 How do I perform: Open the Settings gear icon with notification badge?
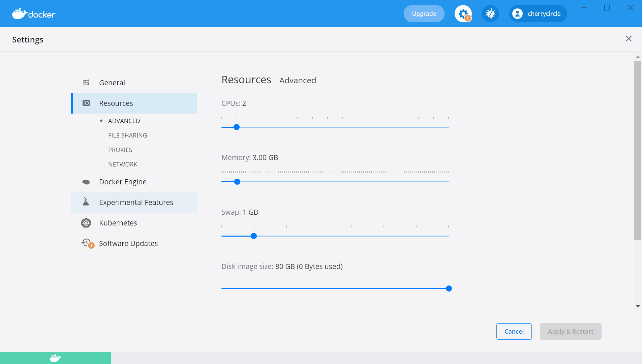coord(463,13)
